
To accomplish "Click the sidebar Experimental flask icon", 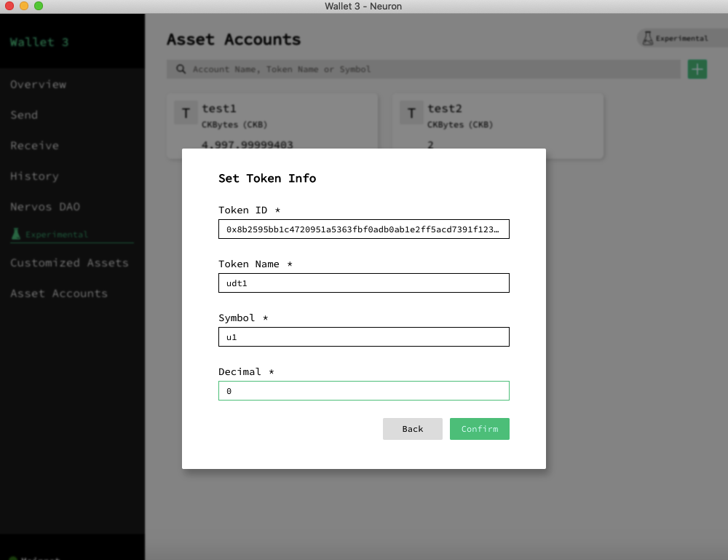I will pyautogui.click(x=16, y=234).
